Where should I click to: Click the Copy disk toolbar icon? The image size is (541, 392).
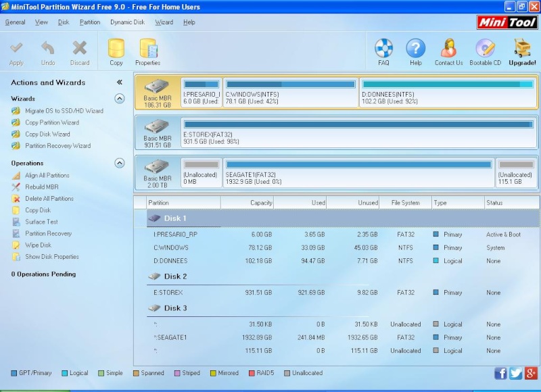pyautogui.click(x=116, y=48)
